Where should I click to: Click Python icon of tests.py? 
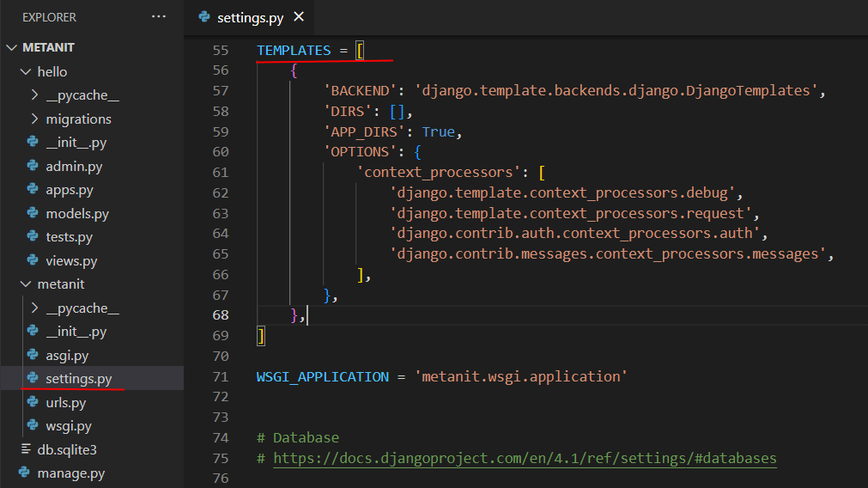tap(33, 236)
